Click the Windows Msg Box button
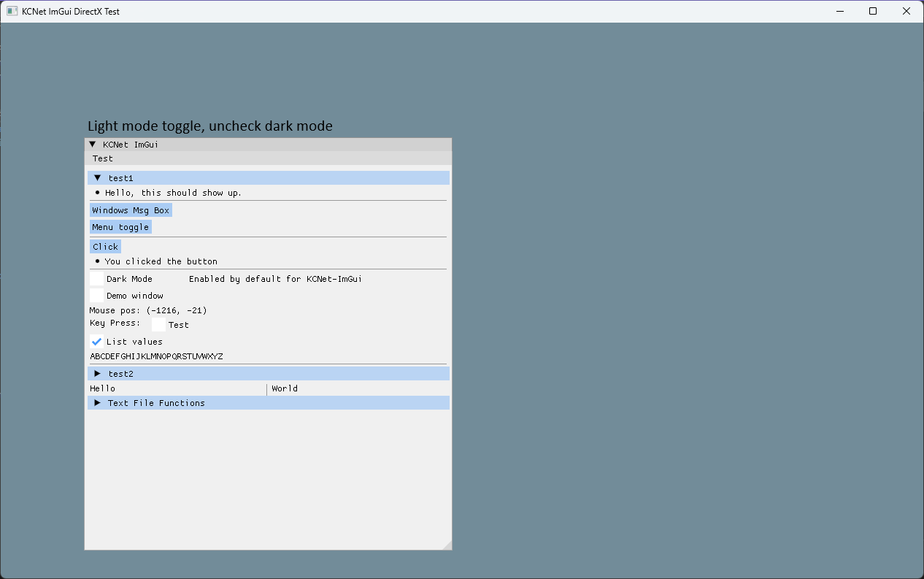This screenshot has height=579, width=924. tap(131, 210)
